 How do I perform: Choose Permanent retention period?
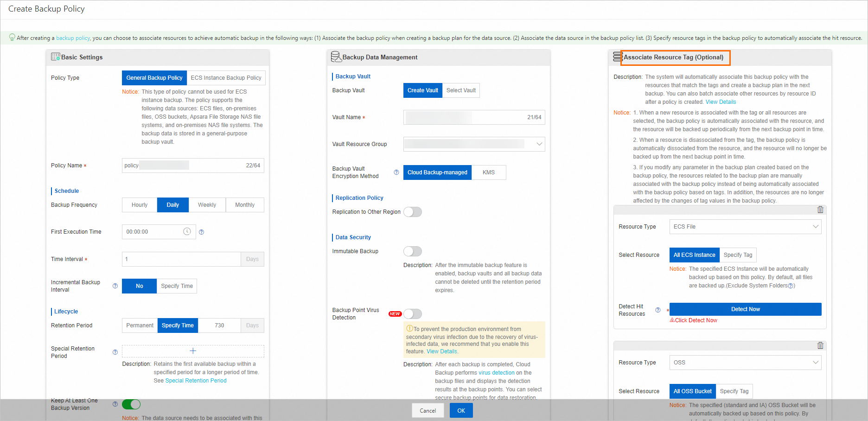tap(140, 325)
